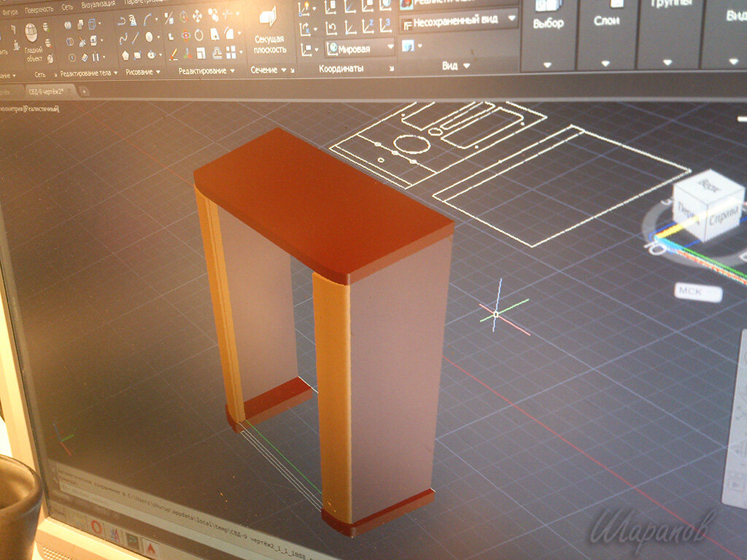Expand the Рисование panel
This screenshot has height=560, width=747.
[x=142, y=72]
